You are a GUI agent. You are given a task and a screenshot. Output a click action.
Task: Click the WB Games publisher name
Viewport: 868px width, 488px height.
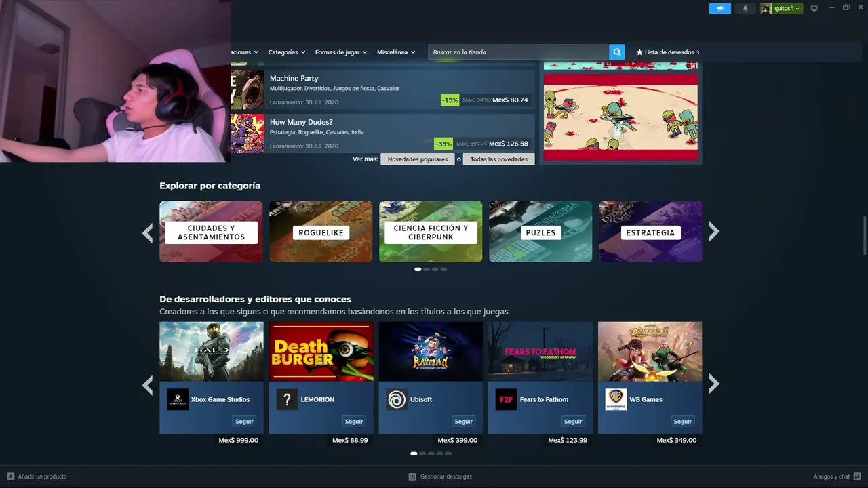[646, 400]
